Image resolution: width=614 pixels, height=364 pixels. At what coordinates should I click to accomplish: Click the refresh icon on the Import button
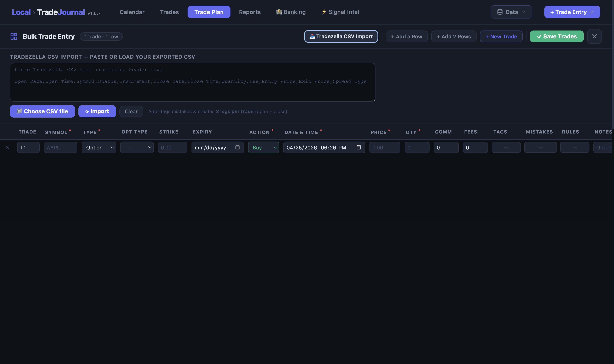tap(88, 111)
